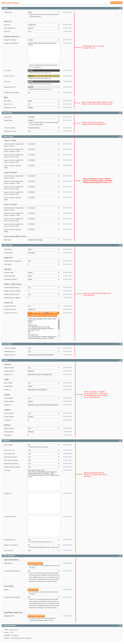Viewport: 124px width, 644px height.
Task: Open the Show Custom Tab dropdown
Action: (x=44, y=306)
